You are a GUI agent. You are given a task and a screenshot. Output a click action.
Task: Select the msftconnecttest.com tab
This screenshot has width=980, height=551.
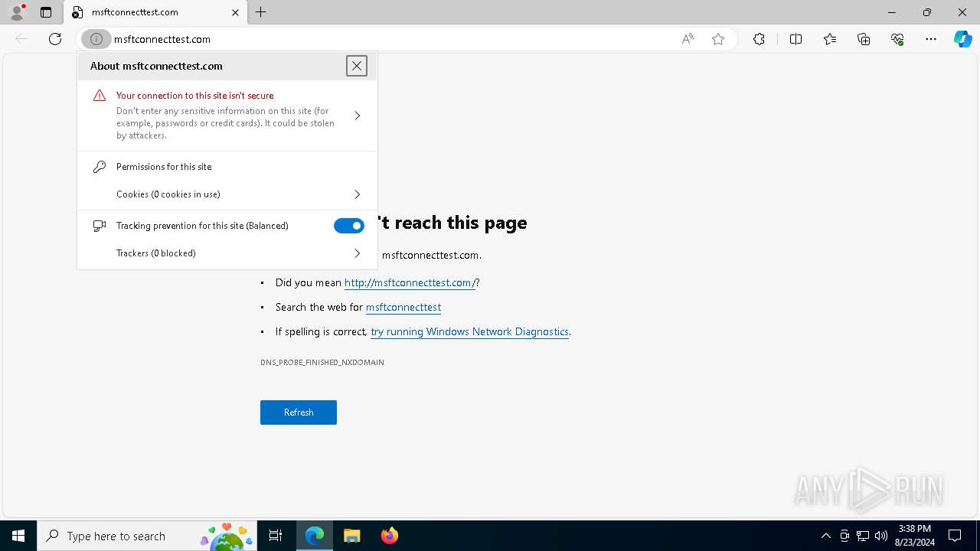click(x=155, y=12)
